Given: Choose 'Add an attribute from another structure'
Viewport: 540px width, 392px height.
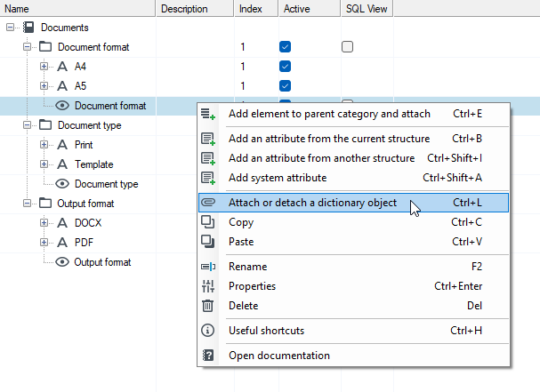Looking at the screenshot, I should click(354, 158).
